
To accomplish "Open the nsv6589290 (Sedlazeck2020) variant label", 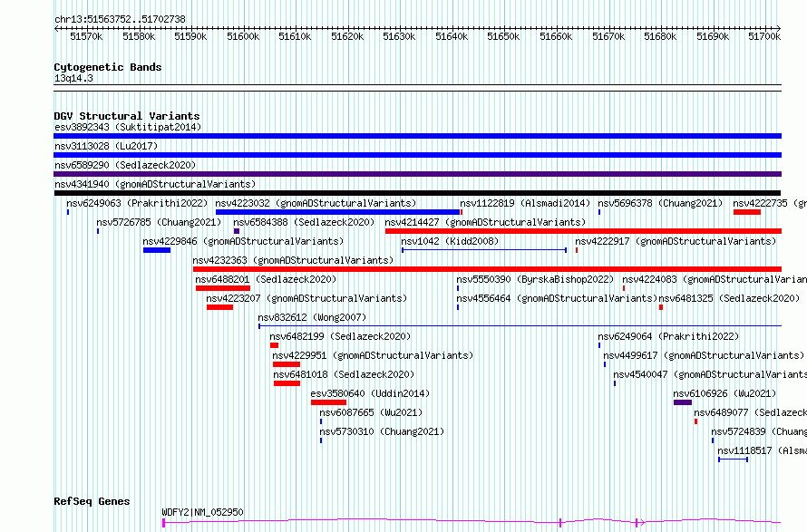I will 125,165.
